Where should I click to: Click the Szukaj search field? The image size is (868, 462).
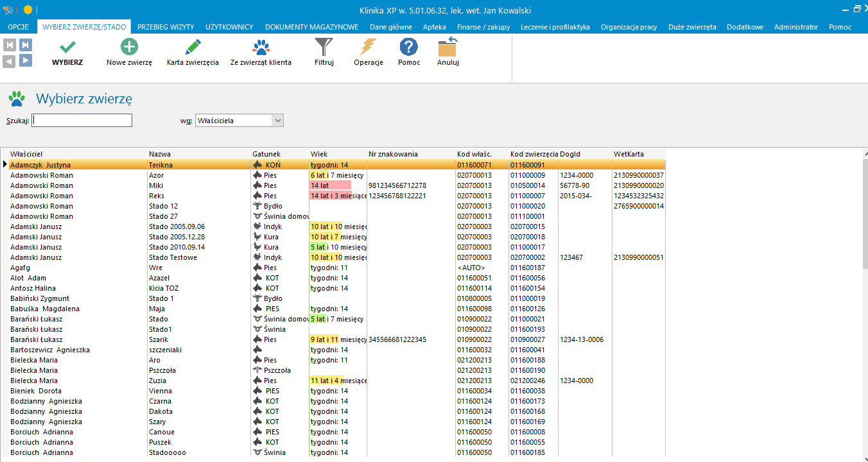82,120
